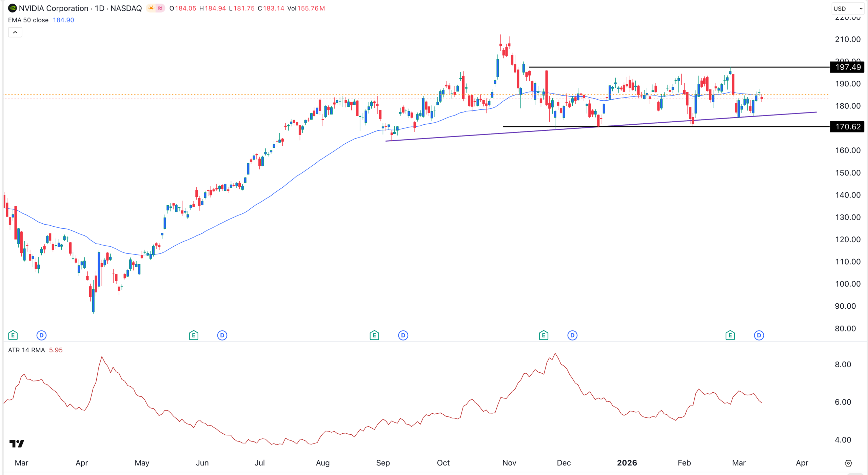
Task: Click the 197.49 price level label
Action: [848, 67]
